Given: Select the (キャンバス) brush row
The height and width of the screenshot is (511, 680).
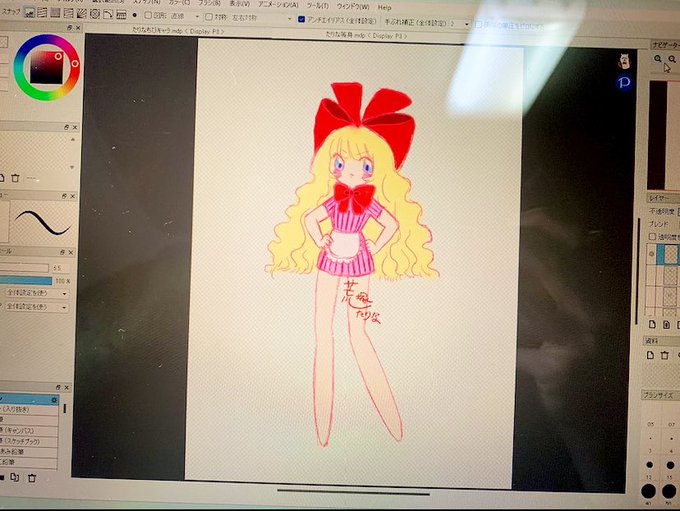Looking at the screenshot, I should coord(29,431).
